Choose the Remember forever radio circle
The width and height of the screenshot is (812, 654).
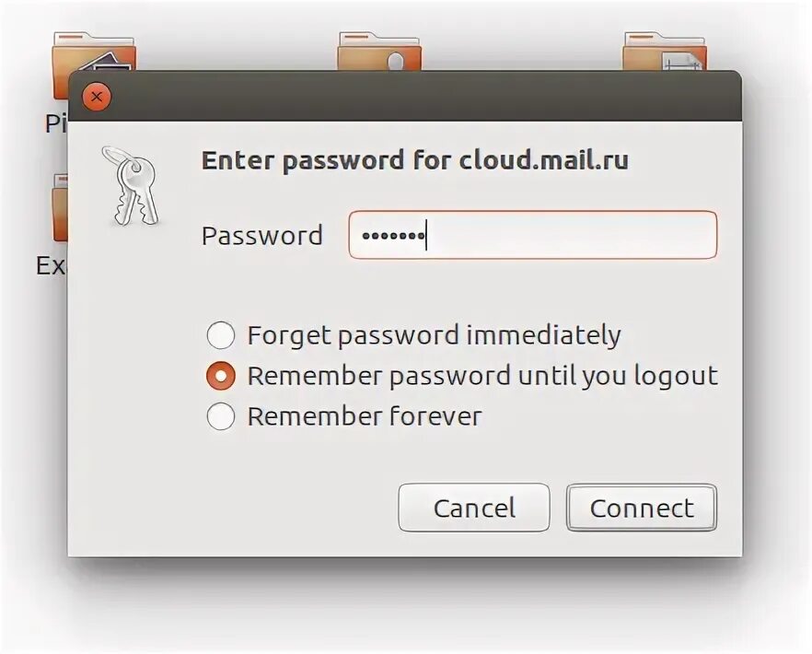pyautogui.click(x=221, y=417)
